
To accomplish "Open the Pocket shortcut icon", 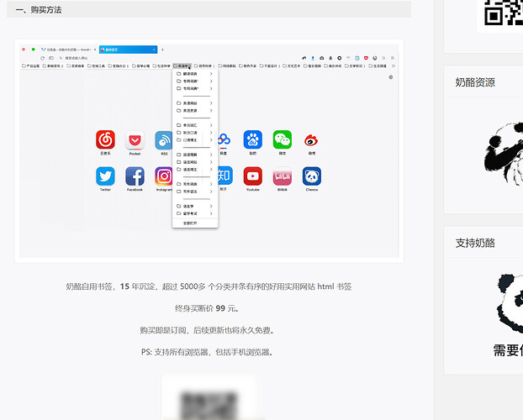I will [135, 139].
